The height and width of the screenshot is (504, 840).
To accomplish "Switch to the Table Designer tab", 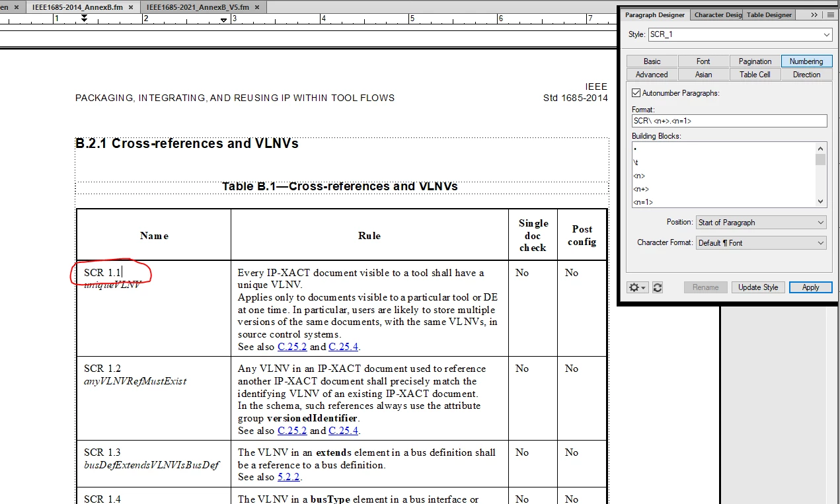I will pos(769,15).
